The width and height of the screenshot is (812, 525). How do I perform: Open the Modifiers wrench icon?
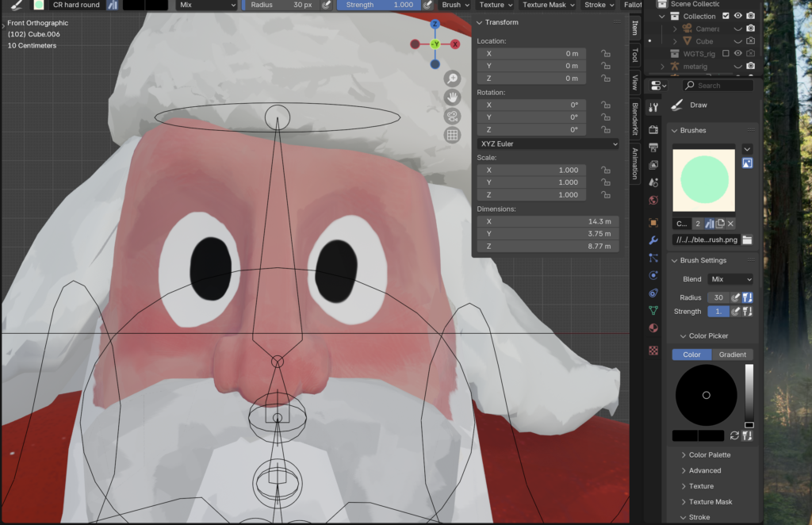coord(653,240)
